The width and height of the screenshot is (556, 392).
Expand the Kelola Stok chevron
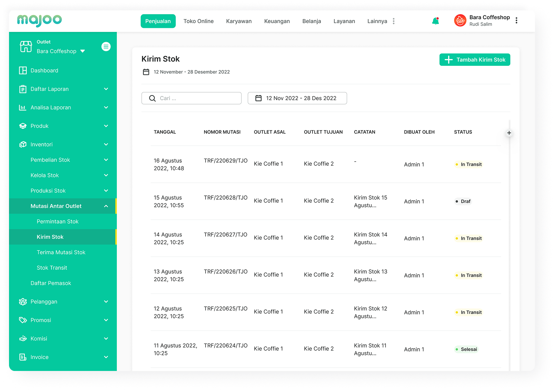point(106,175)
